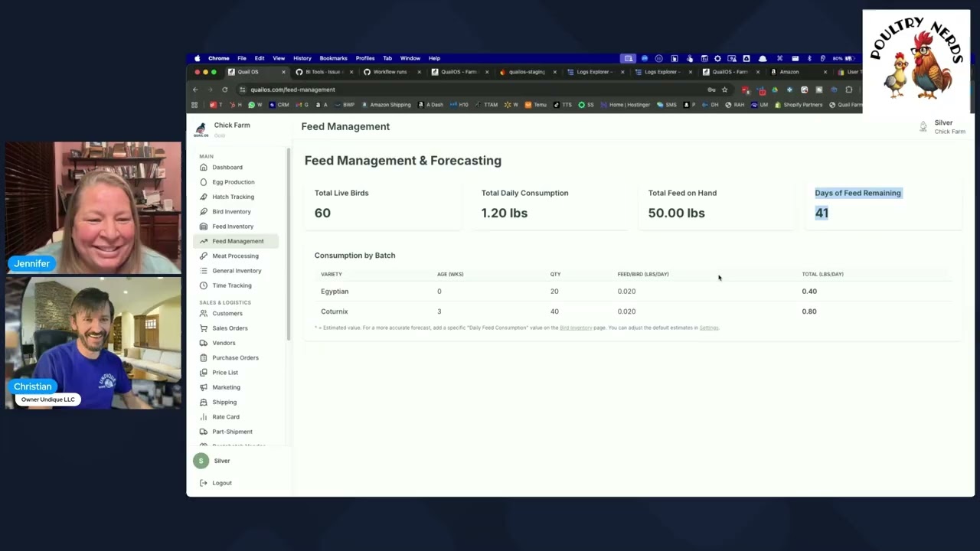This screenshot has height=551, width=980.
Task: Click the Consumption by Batch heading
Action: click(354, 256)
